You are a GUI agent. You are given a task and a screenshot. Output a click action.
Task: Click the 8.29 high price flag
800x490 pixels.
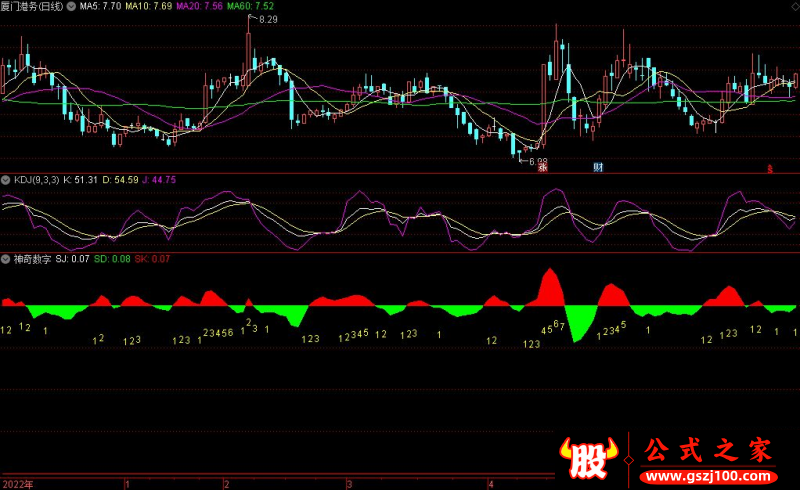click(267, 20)
